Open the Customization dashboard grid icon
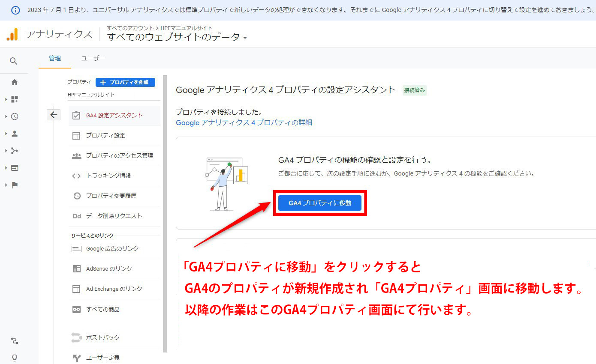 point(15,99)
